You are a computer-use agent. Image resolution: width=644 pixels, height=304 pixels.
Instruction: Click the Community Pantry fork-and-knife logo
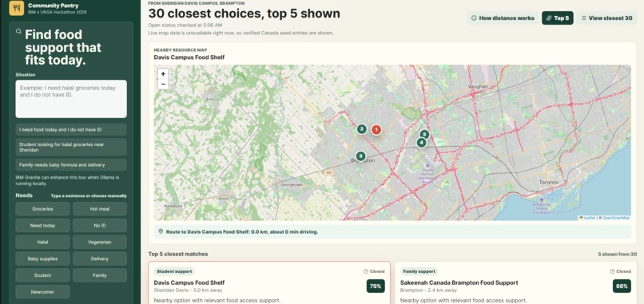17,8
